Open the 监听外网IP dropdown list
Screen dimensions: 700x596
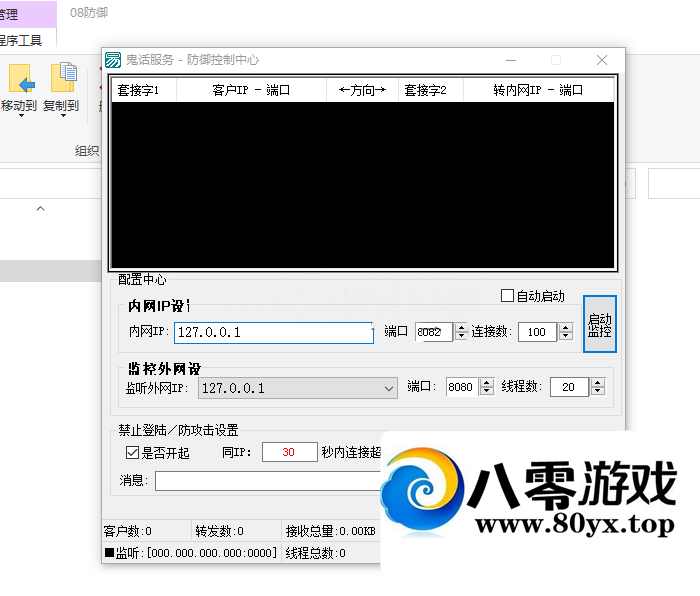[x=389, y=388]
